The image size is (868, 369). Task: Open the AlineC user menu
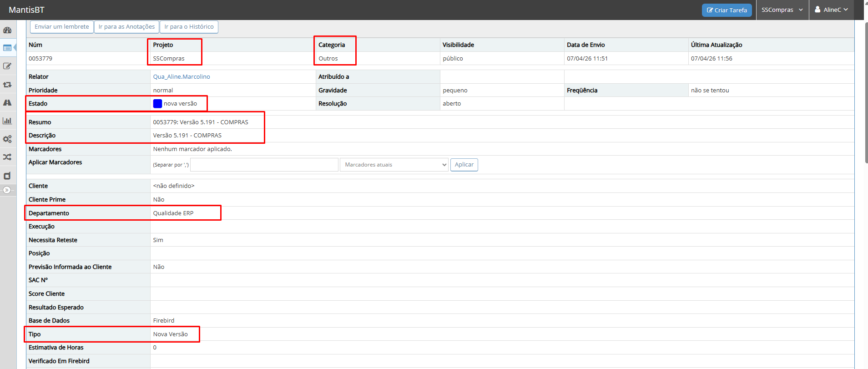click(x=831, y=10)
